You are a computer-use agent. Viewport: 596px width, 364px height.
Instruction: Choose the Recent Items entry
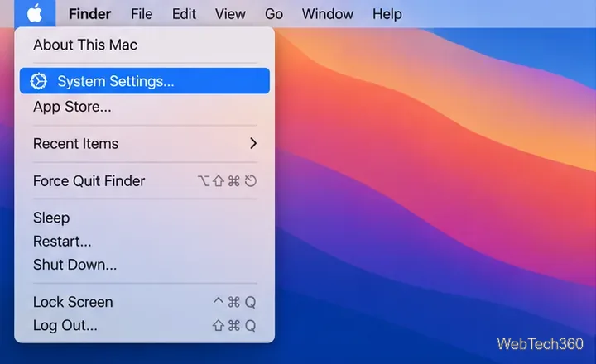point(144,144)
